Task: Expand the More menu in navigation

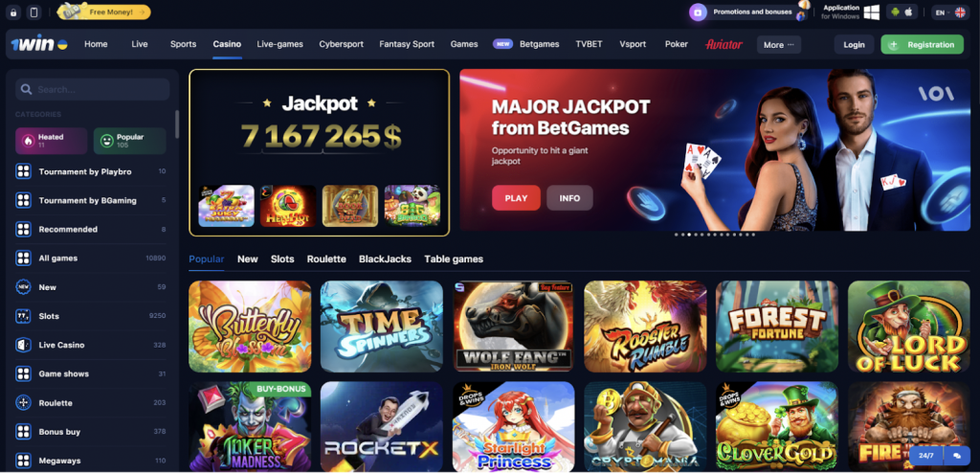Action: (x=779, y=44)
